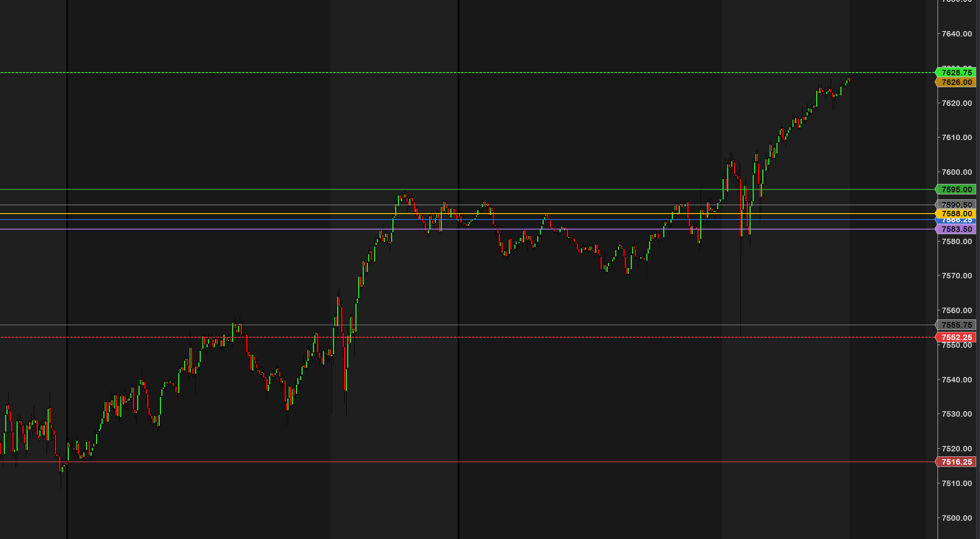Click the 7610.00 price axis label
The image size is (980, 539).
(x=957, y=137)
